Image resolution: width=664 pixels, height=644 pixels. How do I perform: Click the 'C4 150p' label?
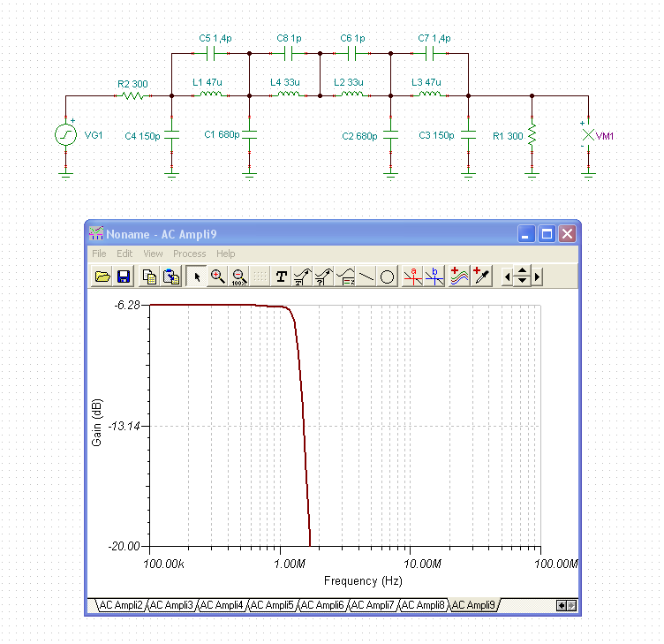click(142, 136)
